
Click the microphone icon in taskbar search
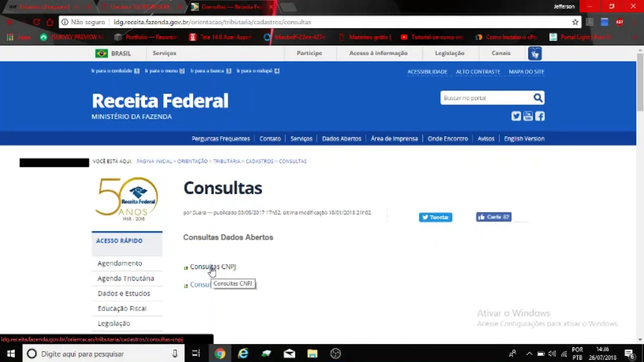pos(175,354)
